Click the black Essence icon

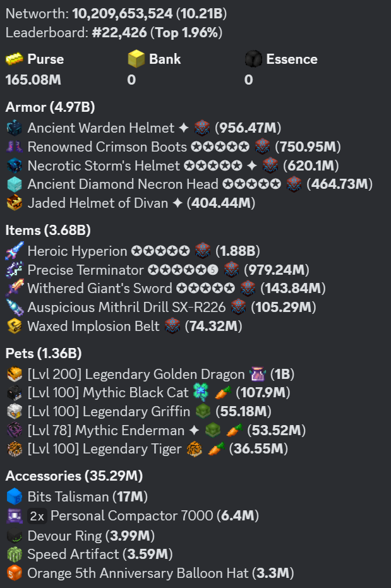point(253,59)
